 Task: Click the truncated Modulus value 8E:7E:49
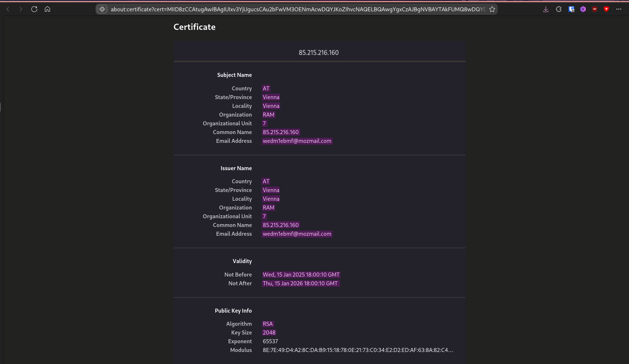[x=358, y=350]
